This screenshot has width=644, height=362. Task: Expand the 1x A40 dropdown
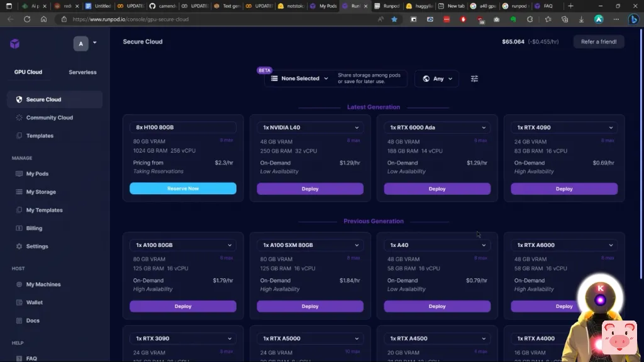pyautogui.click(x=437, y=245)
